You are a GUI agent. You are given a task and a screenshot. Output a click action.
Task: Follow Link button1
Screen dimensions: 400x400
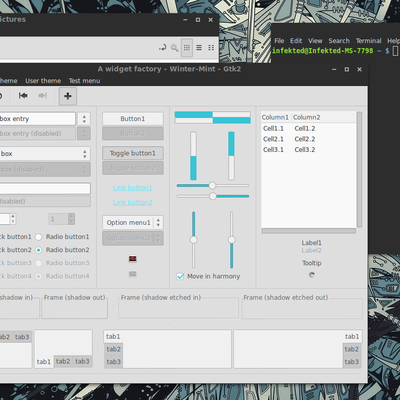coord(133,188)
